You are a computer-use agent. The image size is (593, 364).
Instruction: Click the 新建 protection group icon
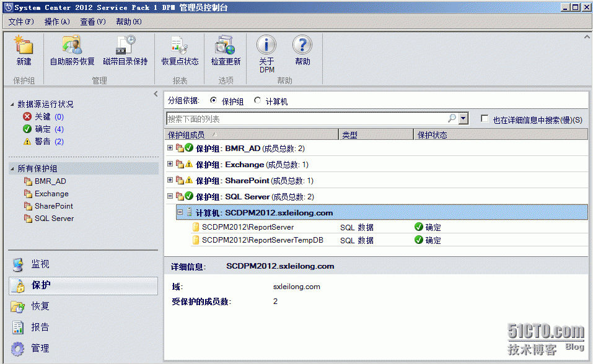(x=24, y=45)
